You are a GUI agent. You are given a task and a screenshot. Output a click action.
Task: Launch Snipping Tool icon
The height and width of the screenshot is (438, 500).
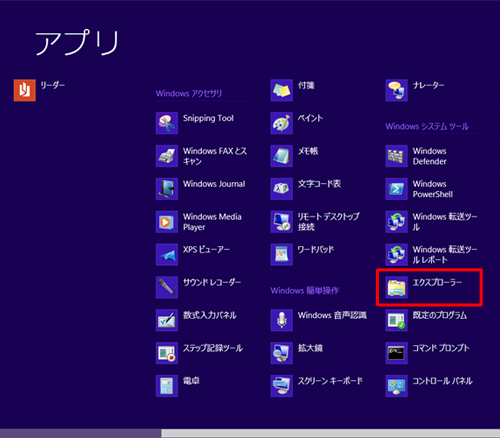(167, 123)
